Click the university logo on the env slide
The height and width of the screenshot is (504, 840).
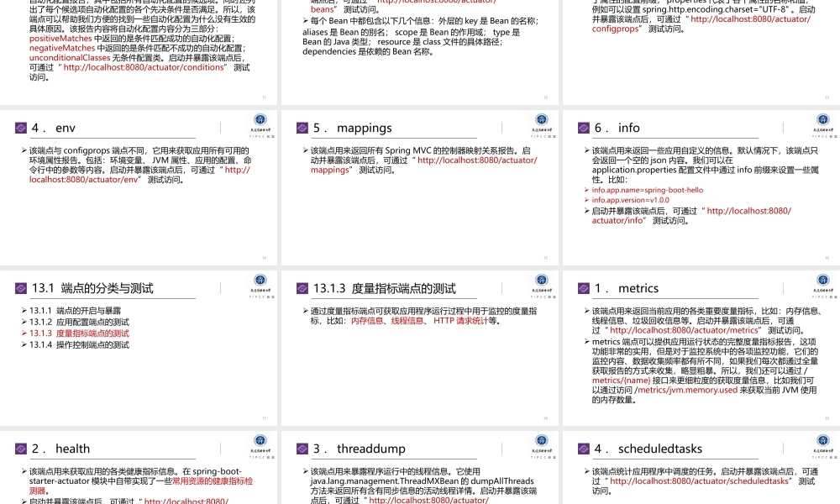click(261, 121)
